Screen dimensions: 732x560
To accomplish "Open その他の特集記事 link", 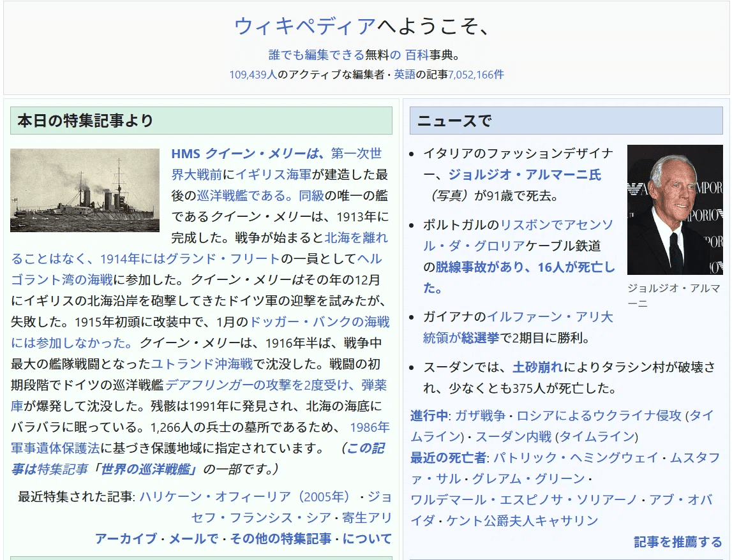I will (280, 539).
